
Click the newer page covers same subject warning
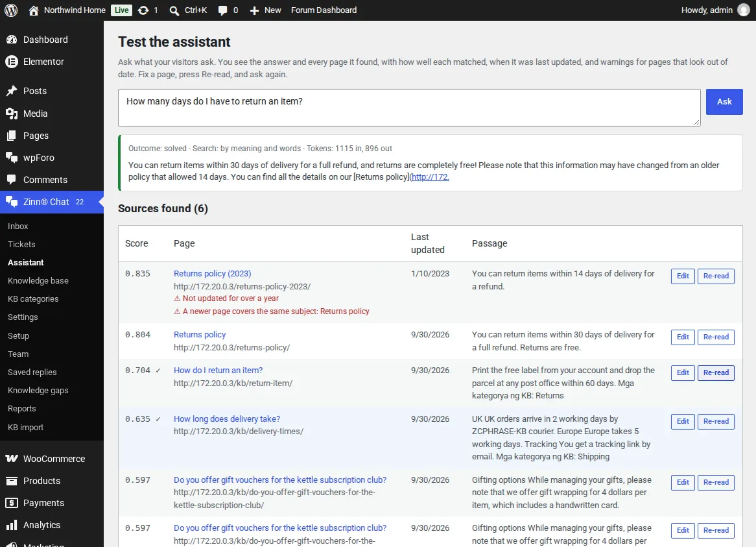pyautogui.click(x=272, y=311)
